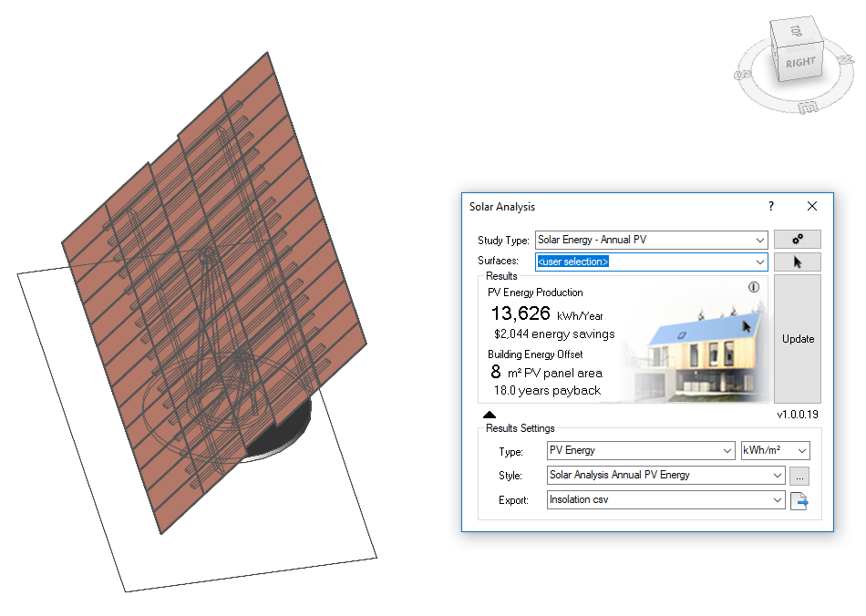Screen dimensions: 866x616
Task: Open the kWh/m² units dropdown
Action: pos(775,450)
